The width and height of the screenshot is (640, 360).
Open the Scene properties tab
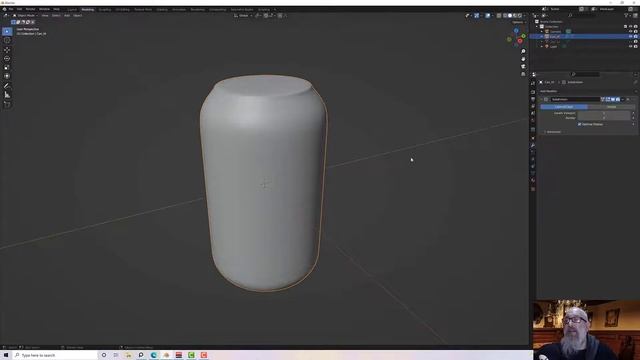[533, 113]
